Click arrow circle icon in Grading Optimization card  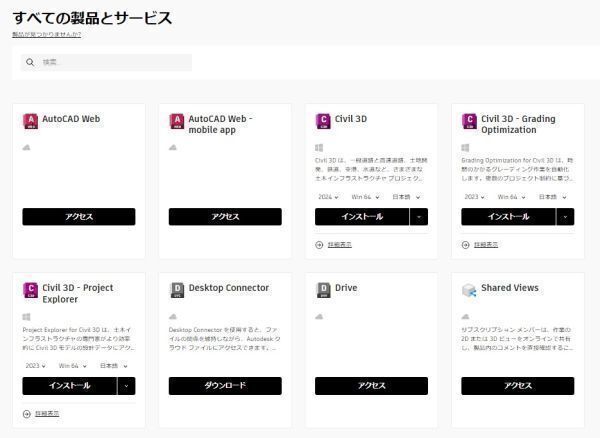tap(465, 245)
